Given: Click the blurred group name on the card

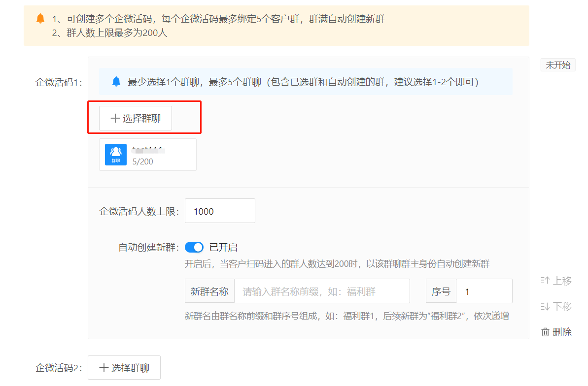Looking at the screenshot, I should [x=147, y=148].
